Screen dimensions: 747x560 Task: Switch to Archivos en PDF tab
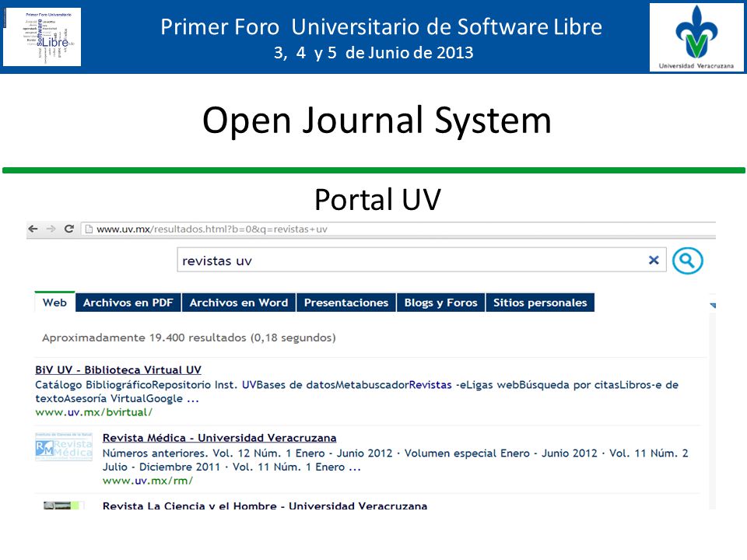click(x=128, y=303)
